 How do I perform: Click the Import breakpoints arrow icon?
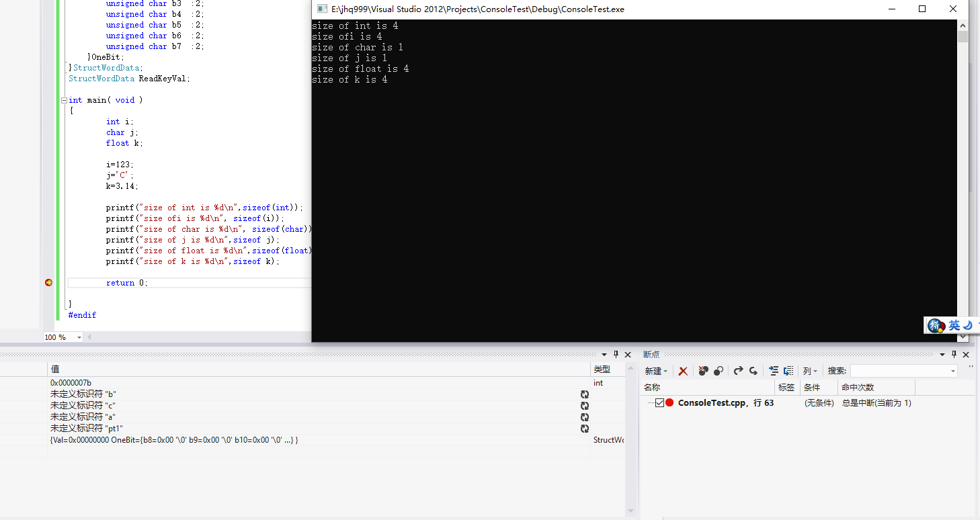click(753, 371)
